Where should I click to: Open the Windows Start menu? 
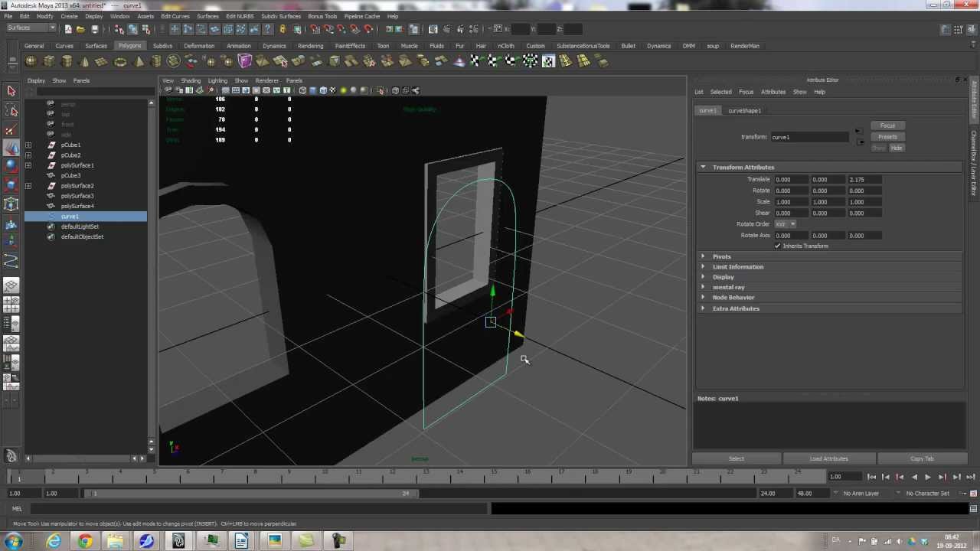pos(14,542)
